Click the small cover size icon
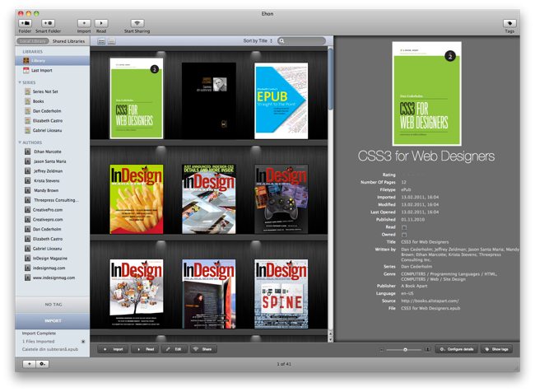Screen dimensions: 535x392 (x=382, y=350)
